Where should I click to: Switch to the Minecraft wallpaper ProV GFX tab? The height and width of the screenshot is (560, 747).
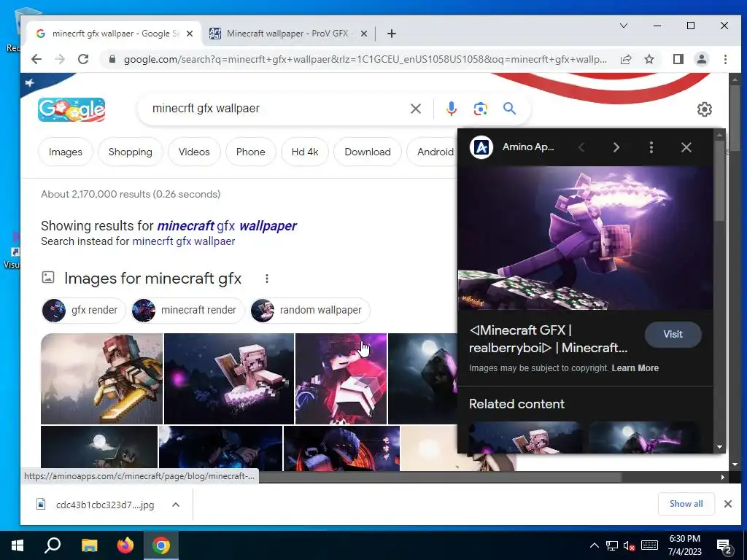287,34
